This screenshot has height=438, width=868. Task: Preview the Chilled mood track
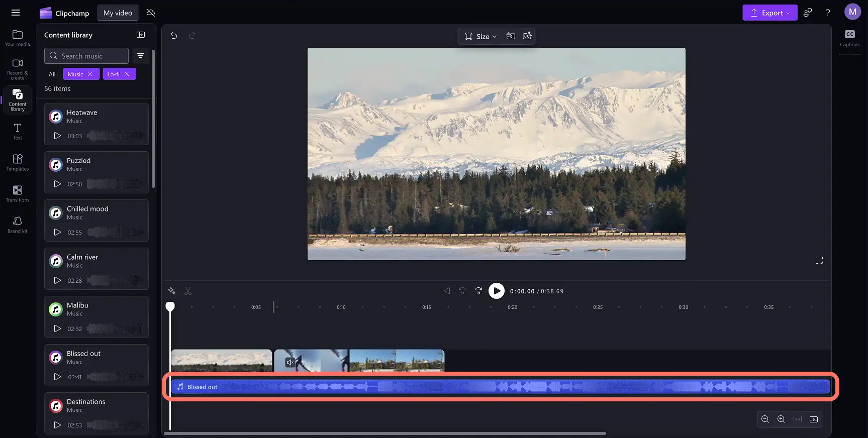(x=57, y=232)
